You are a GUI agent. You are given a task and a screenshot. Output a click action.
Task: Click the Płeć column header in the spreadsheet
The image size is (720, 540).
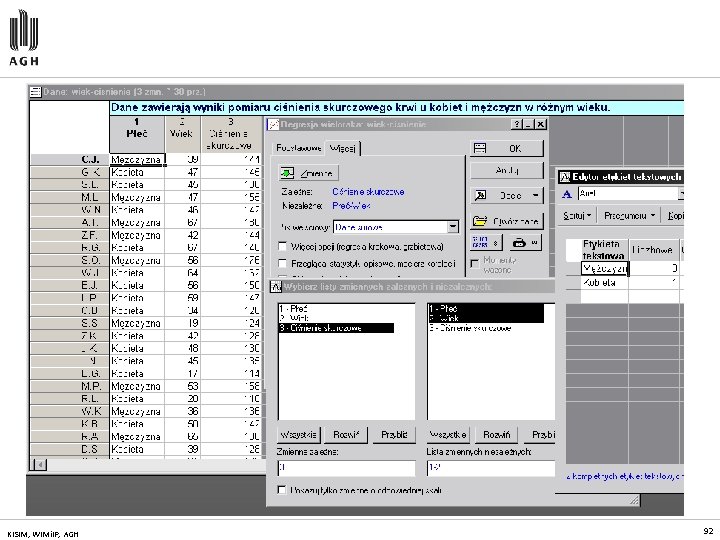click(137, 134)
